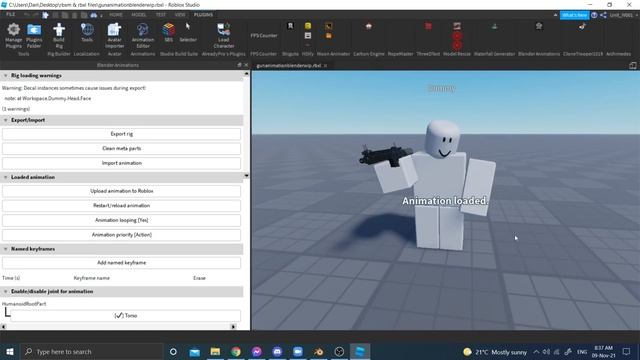The image size is (640, 360).
Task: Toggle the Torso joint checkbox
Action: point(118,316)
